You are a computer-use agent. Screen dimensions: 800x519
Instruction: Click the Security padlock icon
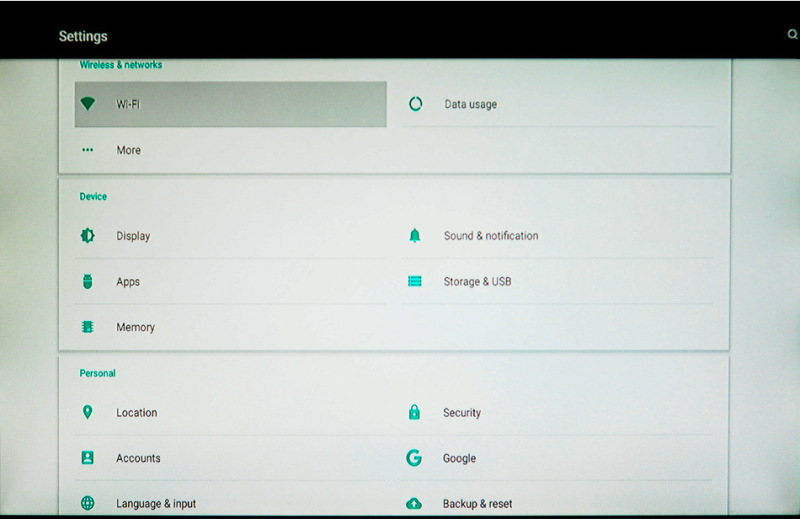click(414, 412)
